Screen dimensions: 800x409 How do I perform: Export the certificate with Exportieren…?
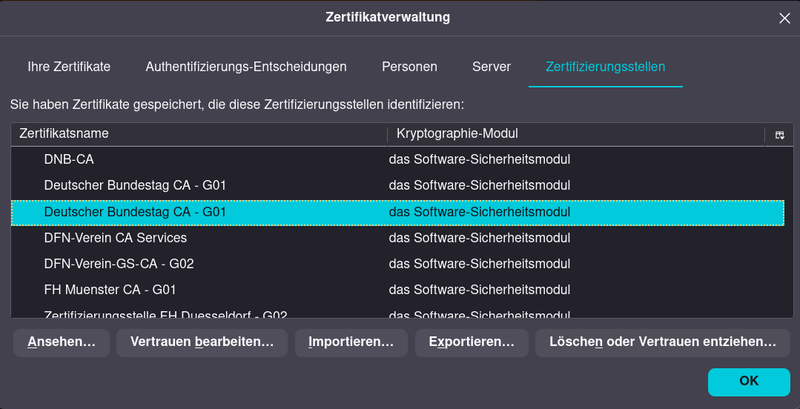[x=471, y=342]
